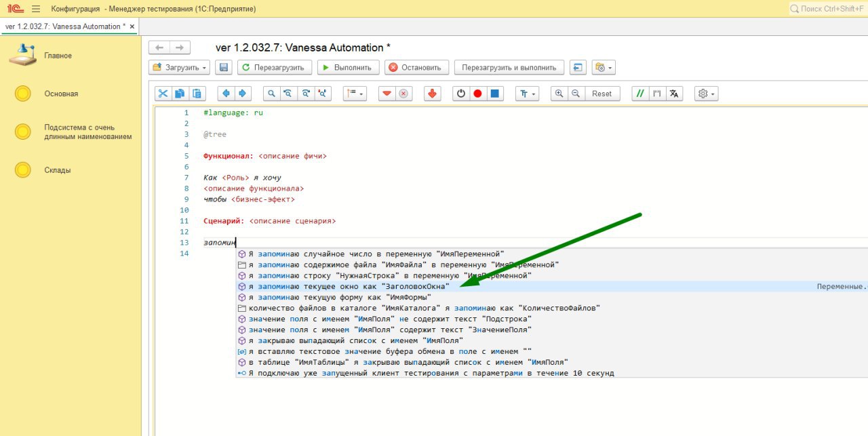Click the red record circle icon

point(477,94)
